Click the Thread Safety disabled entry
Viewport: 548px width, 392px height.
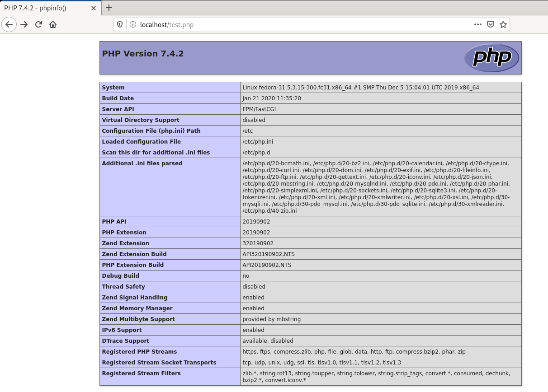point(254,286)
